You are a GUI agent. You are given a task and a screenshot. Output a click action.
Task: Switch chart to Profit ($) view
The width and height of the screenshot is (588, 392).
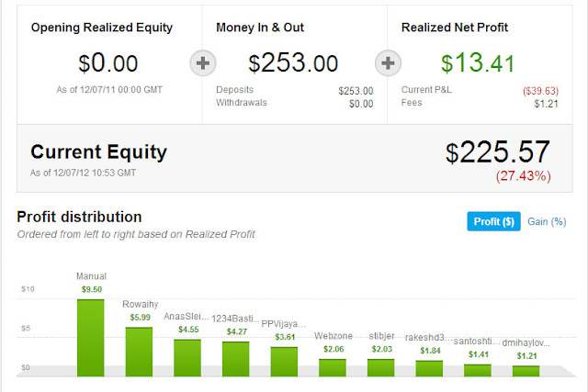point(493,221)
